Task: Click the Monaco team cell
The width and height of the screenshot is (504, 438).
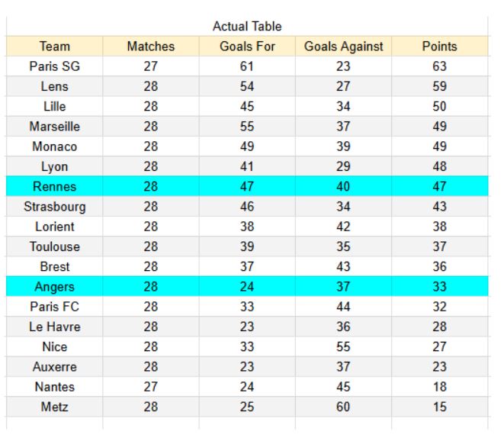Action: pos(54,147)
